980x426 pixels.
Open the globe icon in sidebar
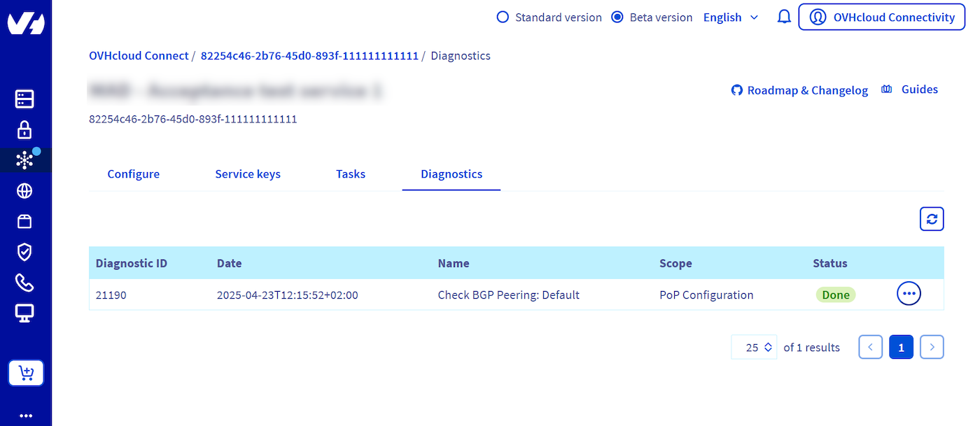(24, 191)
